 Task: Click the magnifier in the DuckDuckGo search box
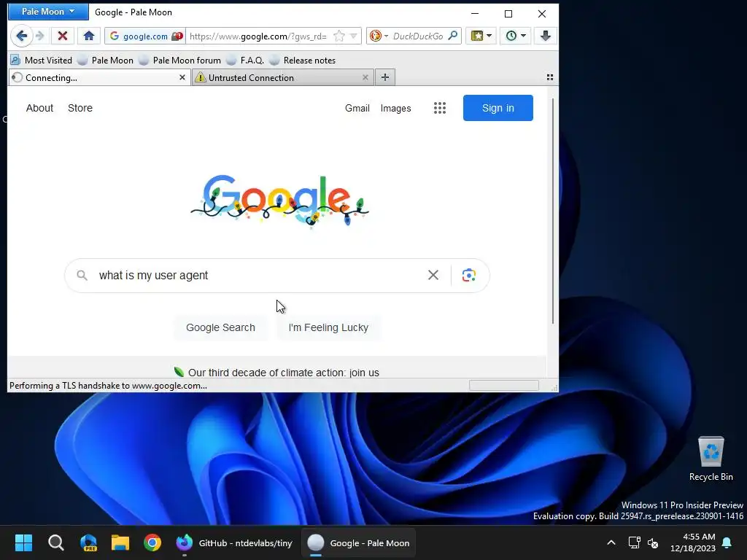click(452, 36)
